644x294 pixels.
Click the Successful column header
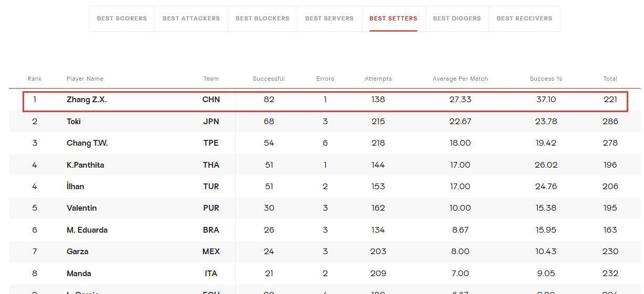pos(269,79)
